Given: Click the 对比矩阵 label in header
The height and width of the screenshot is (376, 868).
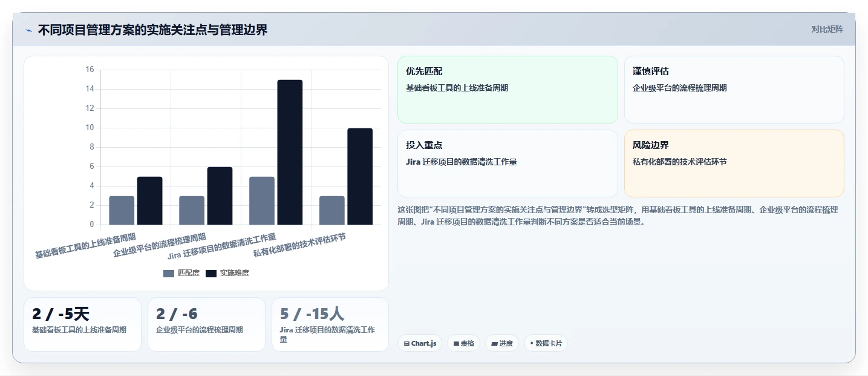Looking at the screenshot, I should click(827, 29).
